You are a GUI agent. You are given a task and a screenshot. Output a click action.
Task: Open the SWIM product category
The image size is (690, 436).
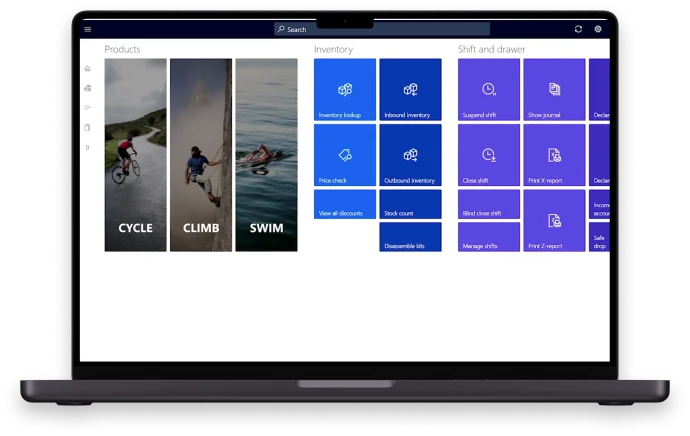(x=267, y=155)
